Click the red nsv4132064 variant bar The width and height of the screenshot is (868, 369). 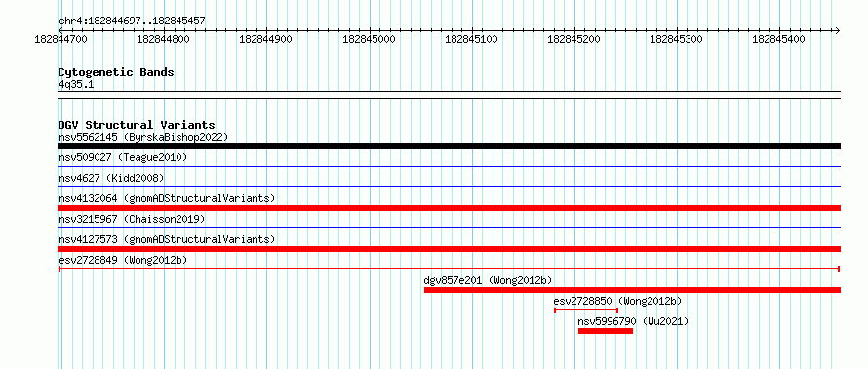(449, 208)
